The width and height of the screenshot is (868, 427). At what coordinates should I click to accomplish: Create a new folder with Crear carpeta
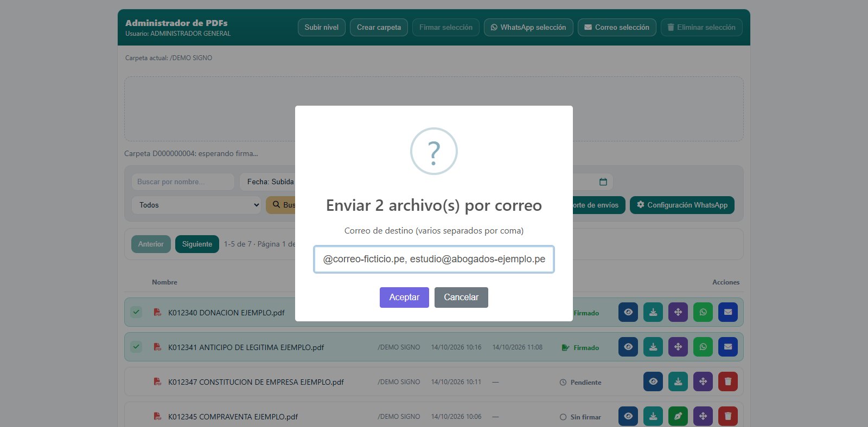[379, 27]
